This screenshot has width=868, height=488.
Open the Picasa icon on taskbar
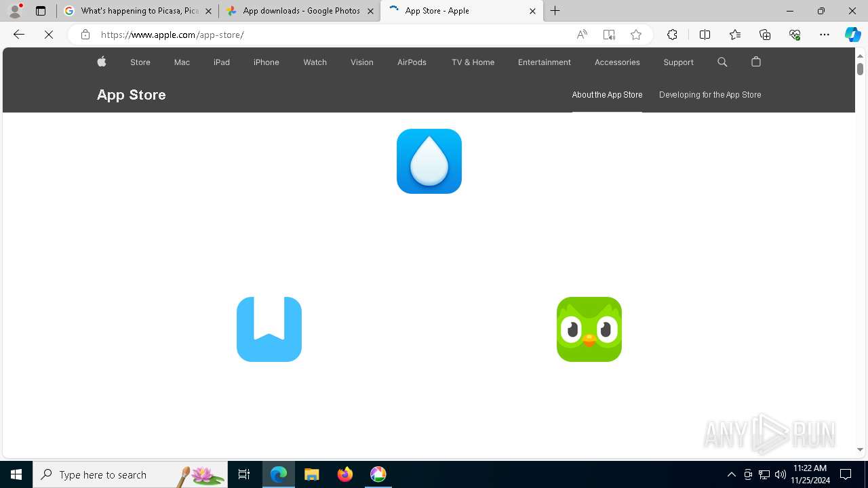(x=378, y=474)
